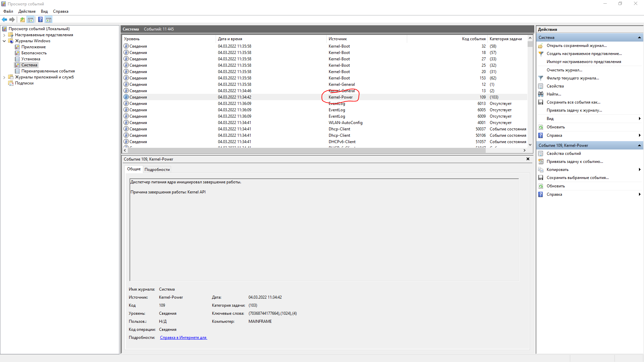Click the event list vertical scrollbar thumb

(530, 44)
